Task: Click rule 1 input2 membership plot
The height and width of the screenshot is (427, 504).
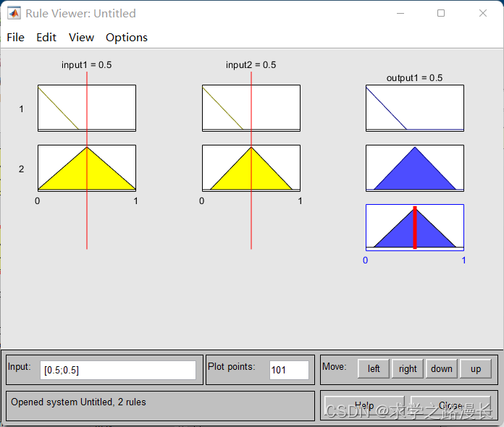Action: pyautogui.click(x=251, y=109)
